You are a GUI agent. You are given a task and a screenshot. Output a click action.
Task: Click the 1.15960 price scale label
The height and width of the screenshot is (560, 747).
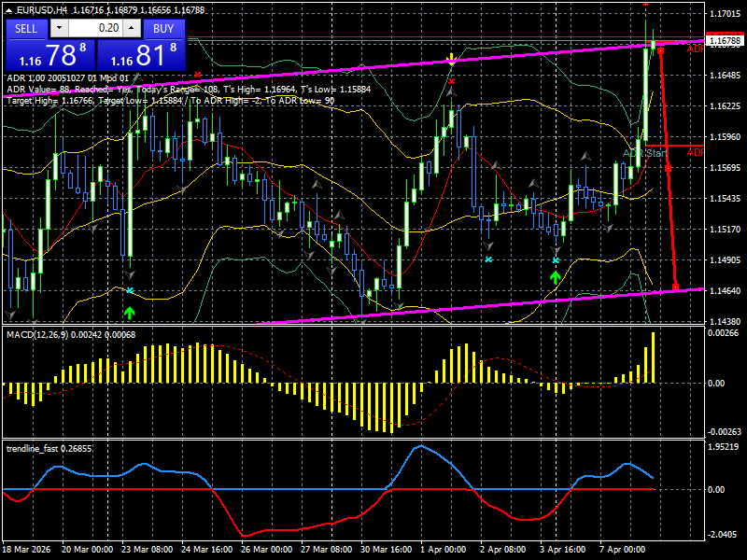click(726, 137)
